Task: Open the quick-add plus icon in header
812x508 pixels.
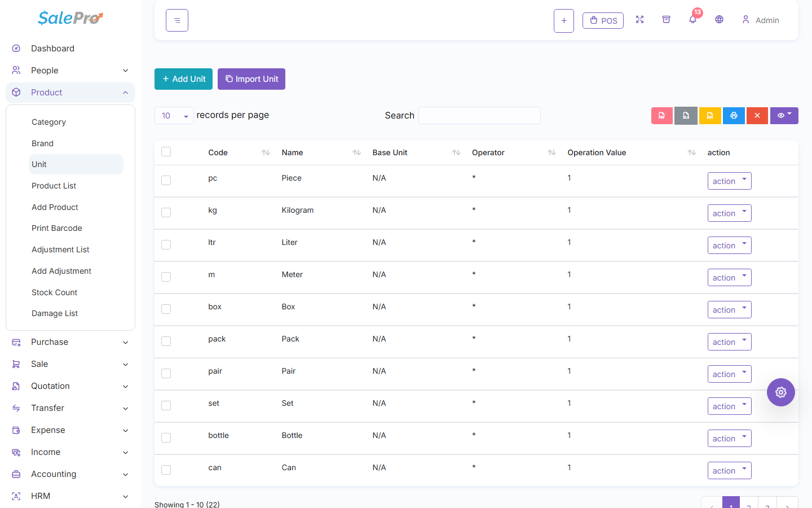Action: click(x=564, y=21)
